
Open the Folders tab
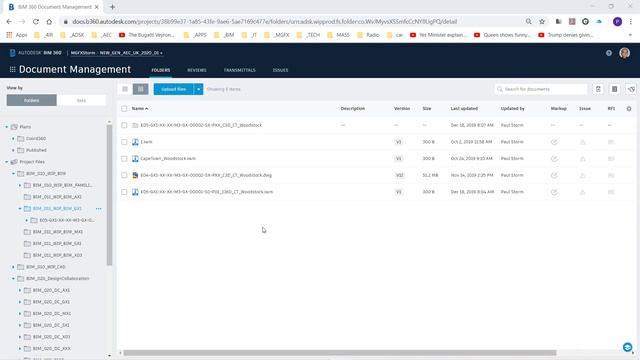point(161,70)
